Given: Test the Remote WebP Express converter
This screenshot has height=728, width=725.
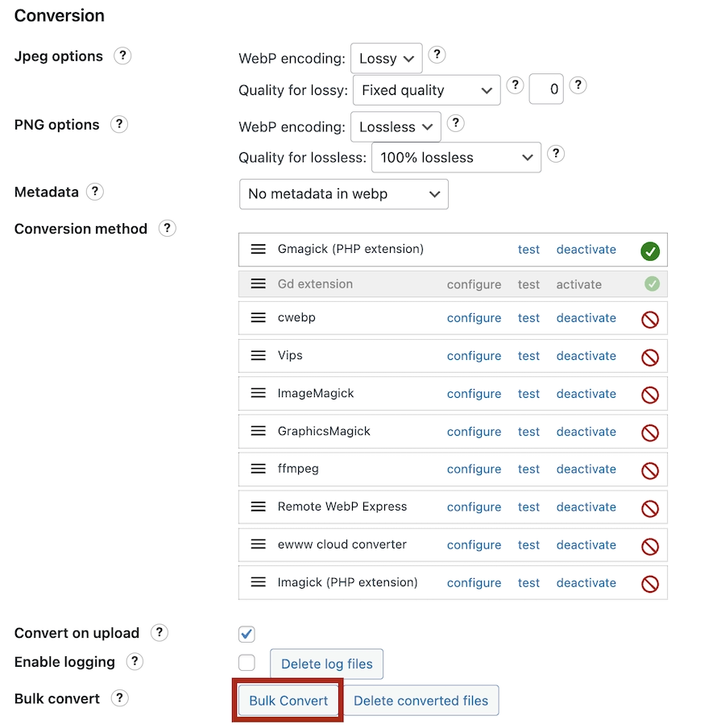Looking at the screenshot, I should (x=528, y=507).
